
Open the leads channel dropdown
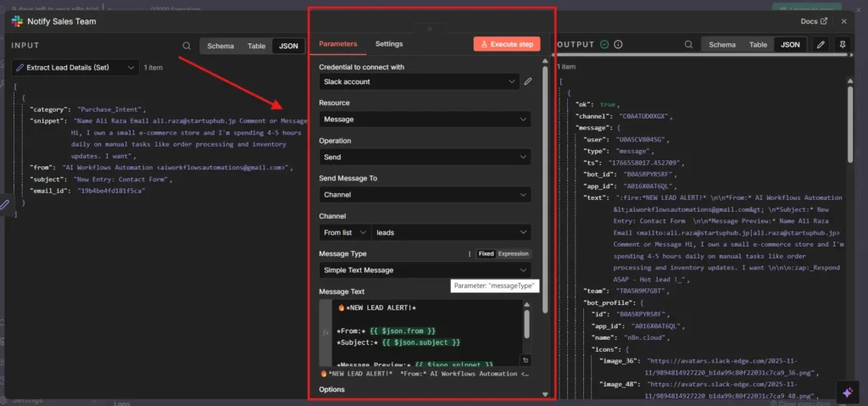pyautogui.click(x=451, y=232)
